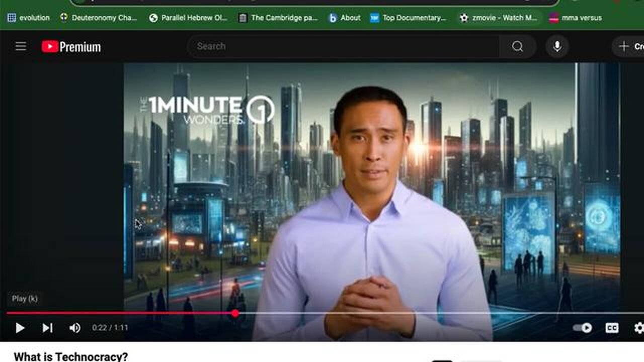Toggle closed captions
644x362 pixels.
pos(612,328)
